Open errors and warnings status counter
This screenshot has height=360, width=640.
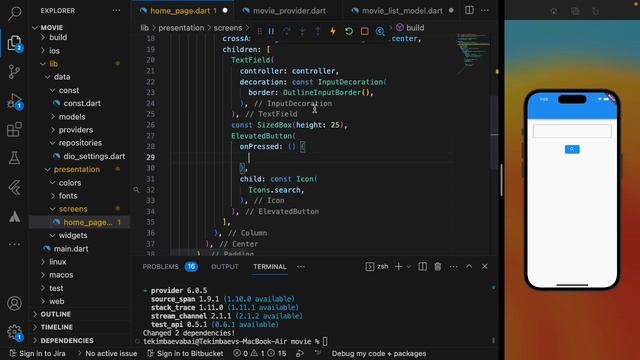260,353
